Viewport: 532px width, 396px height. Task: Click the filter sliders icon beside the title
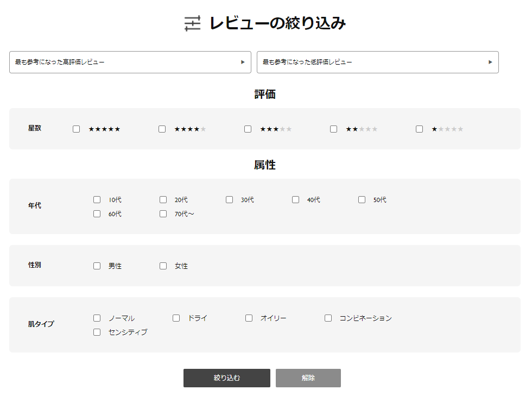192,23
